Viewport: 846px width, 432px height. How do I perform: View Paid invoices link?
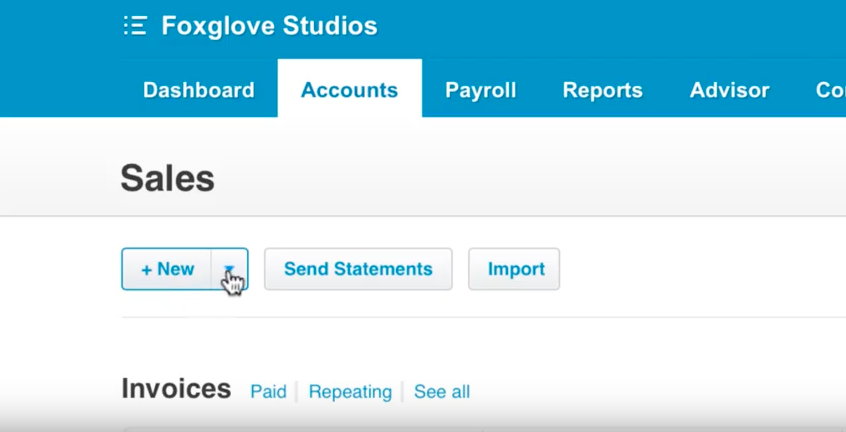tap(268, 392)
